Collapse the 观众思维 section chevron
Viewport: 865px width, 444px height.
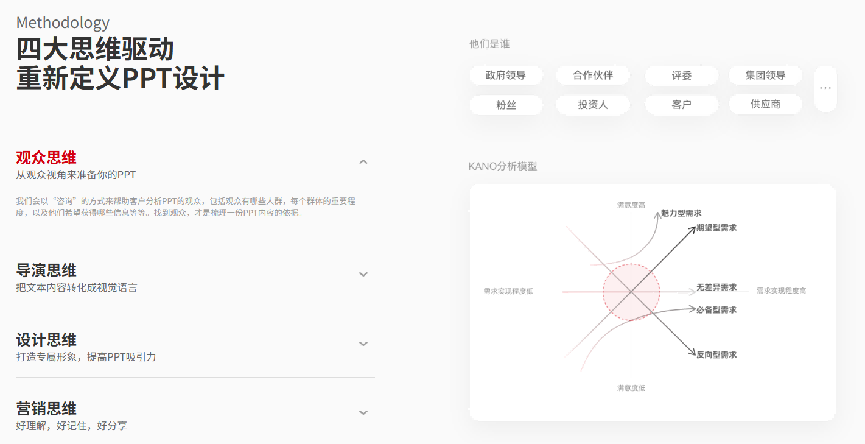[363, 161]
